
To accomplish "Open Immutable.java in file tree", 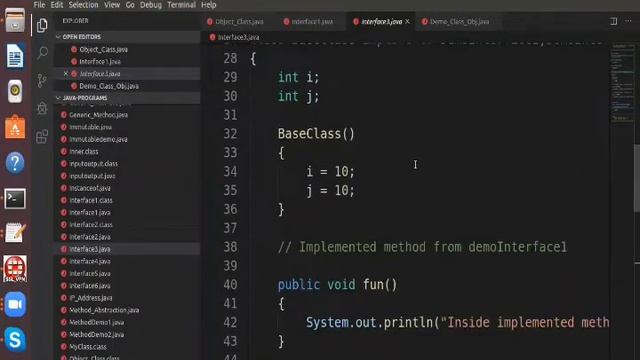I will tap(128, 127).
